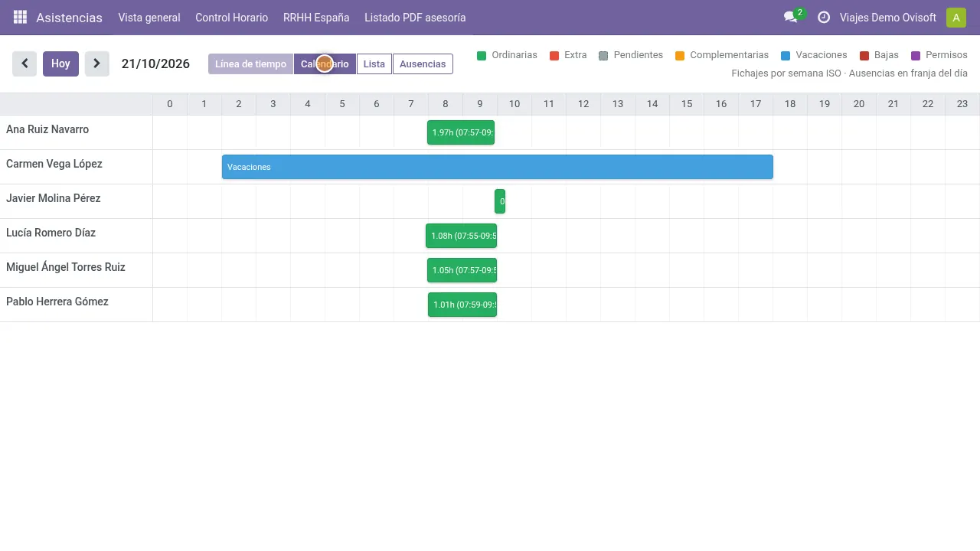Open the RRHH España menu
980x551 pixels.
(x=316, y=18)
